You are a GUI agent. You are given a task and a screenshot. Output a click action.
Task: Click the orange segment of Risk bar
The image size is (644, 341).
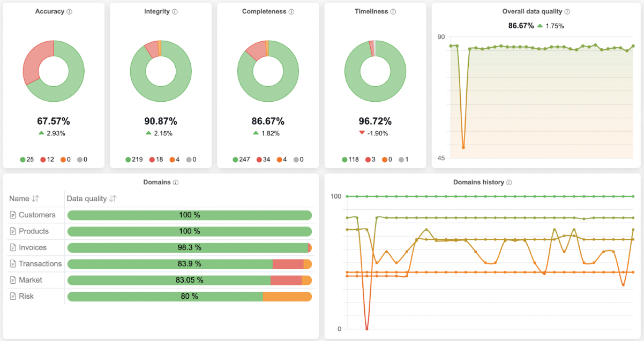click(x=287, y=297)
